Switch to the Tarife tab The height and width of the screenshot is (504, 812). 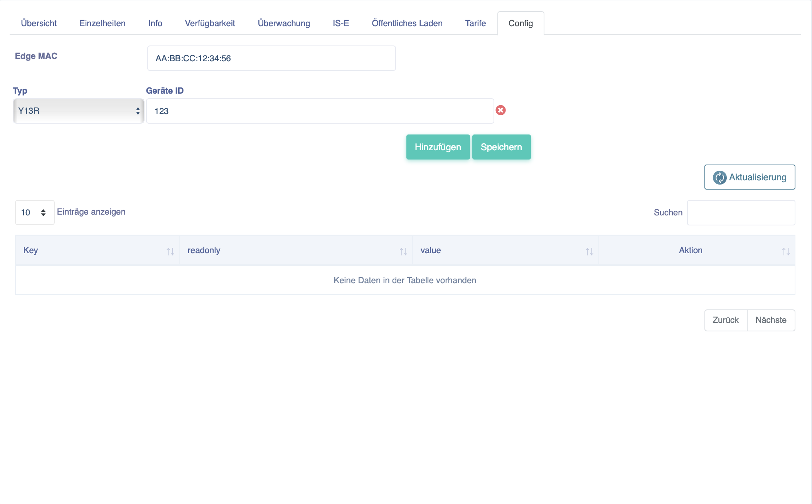point(475,23)
